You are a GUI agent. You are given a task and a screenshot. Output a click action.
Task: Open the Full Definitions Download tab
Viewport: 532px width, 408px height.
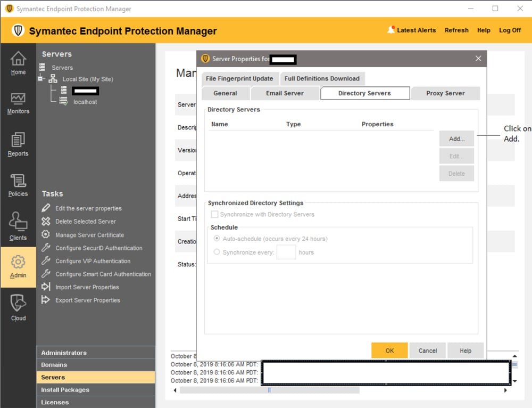click(322, 78)
